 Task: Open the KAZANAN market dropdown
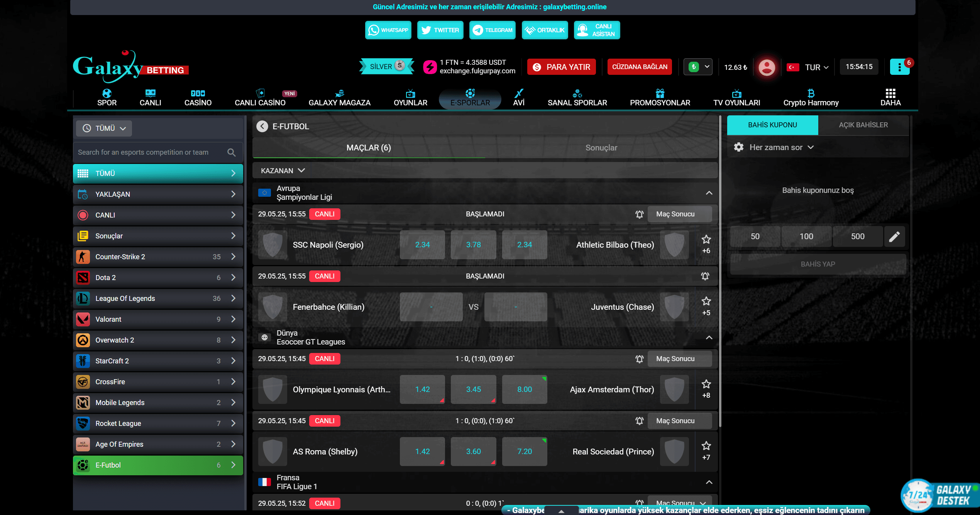point(283,171)
